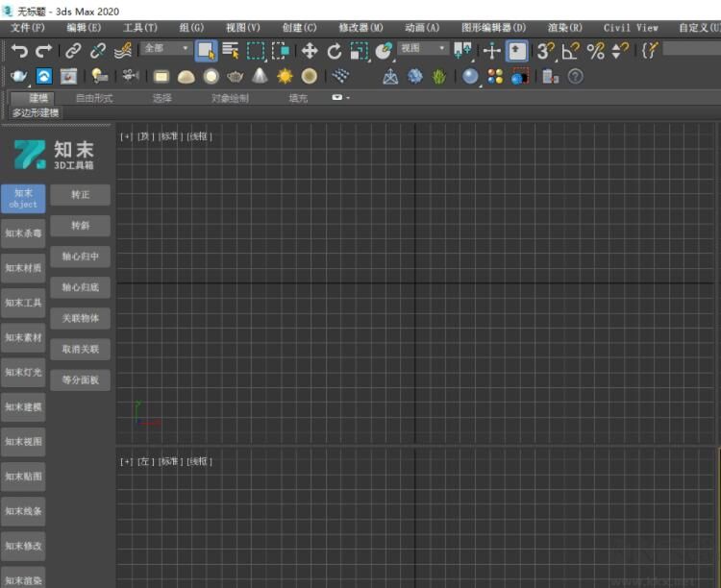Open the 修改器(M) menu
Viewport: 721px width, 588px height.
tap(360, 28)
